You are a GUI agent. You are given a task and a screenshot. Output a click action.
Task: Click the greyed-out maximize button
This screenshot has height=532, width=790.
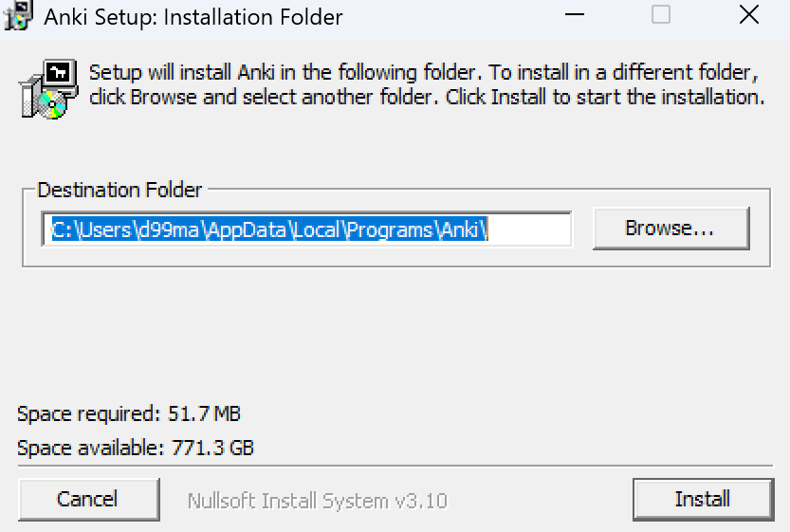(661, 15)
